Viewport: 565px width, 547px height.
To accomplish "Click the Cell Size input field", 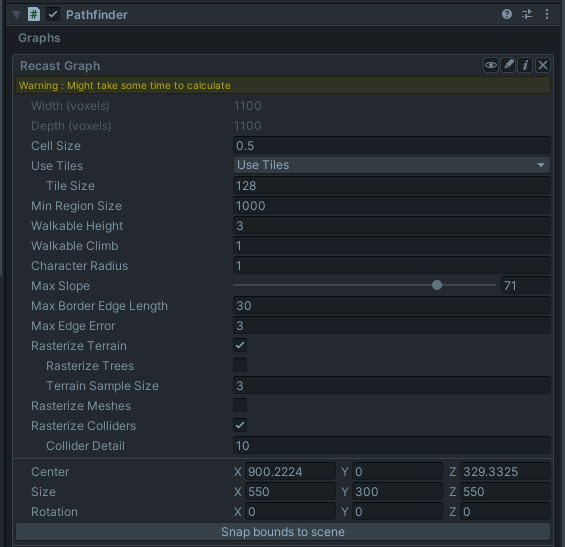I will (392, 146).
